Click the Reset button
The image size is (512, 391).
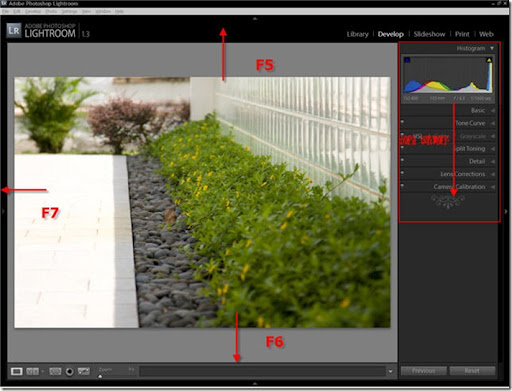[472, 371]
